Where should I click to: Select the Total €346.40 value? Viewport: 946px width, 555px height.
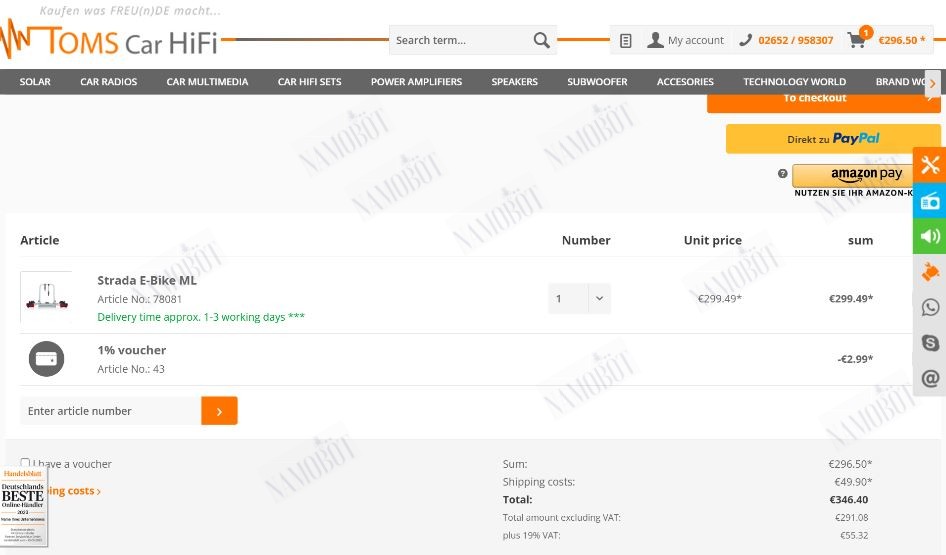coord(849,500)
